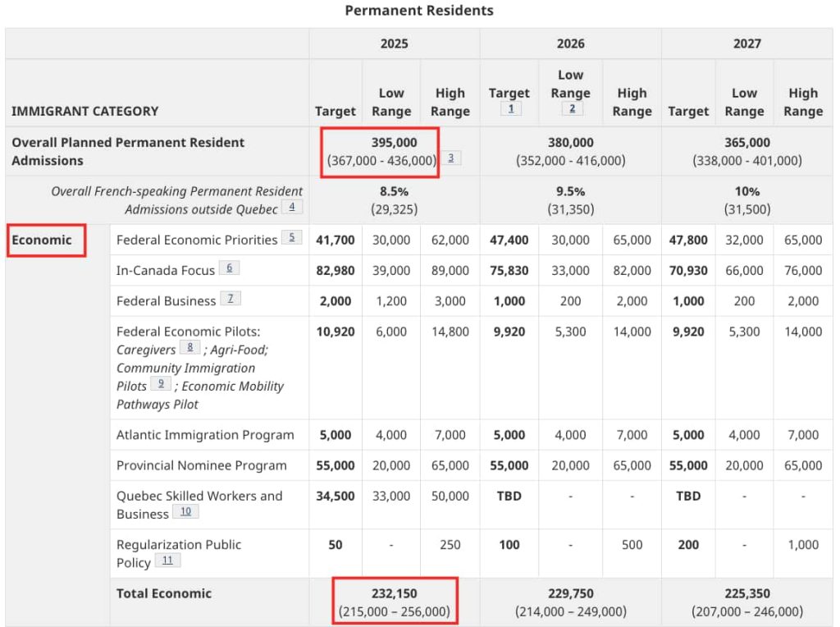Select the 'Provincial Nominee Program' row label

(x=202, y=465)
